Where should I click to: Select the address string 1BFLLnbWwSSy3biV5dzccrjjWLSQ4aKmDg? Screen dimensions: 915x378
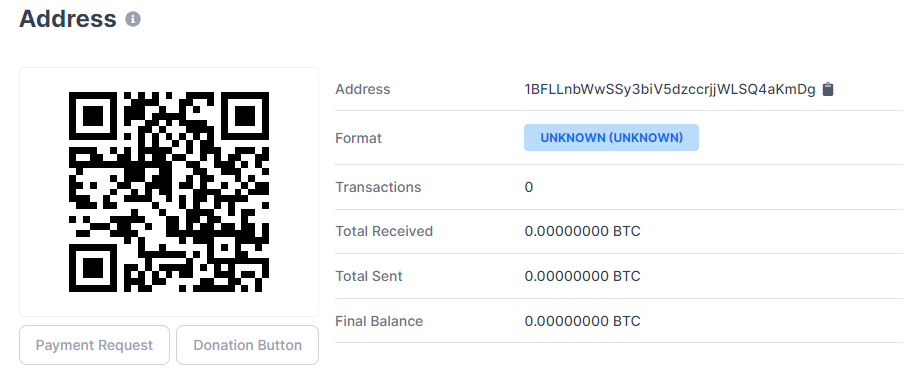pyautogui.click(x=670, y=89)
